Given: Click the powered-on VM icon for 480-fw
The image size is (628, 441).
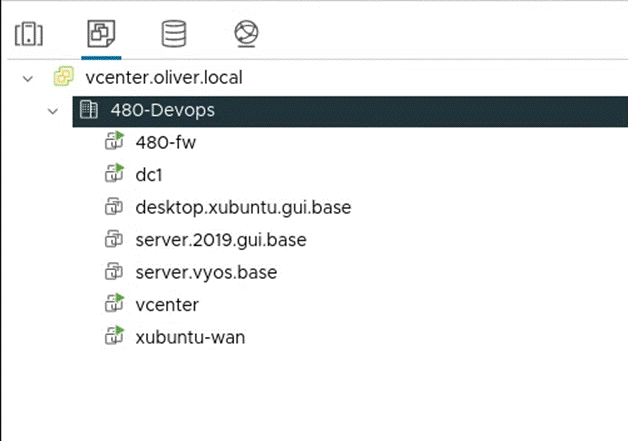Looking at the screenshot, I should coord(115,141).
